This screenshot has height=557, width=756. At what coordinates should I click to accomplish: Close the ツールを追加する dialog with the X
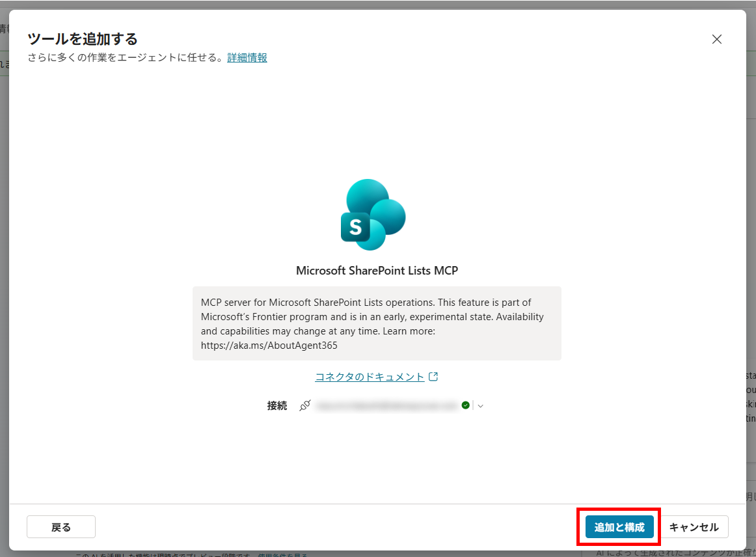tap(716, 39)
